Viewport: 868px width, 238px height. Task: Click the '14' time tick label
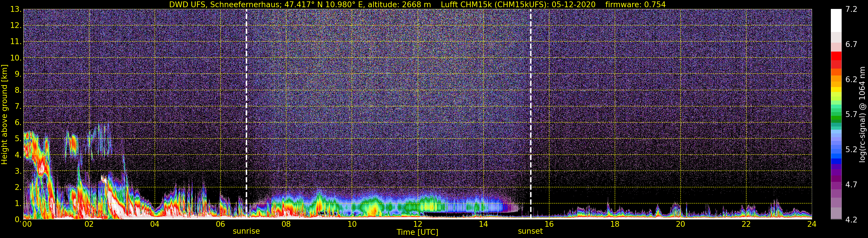coord(483,224)
